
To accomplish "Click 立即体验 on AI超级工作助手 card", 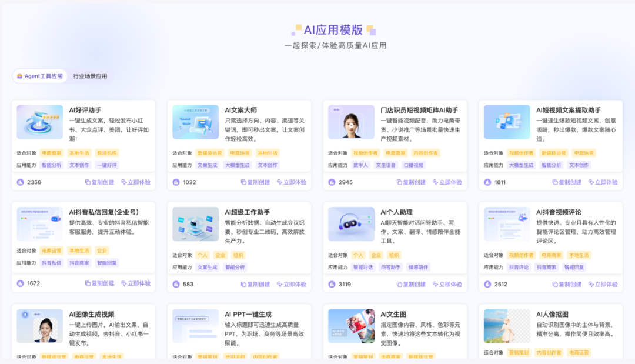I will pos(292,284).
